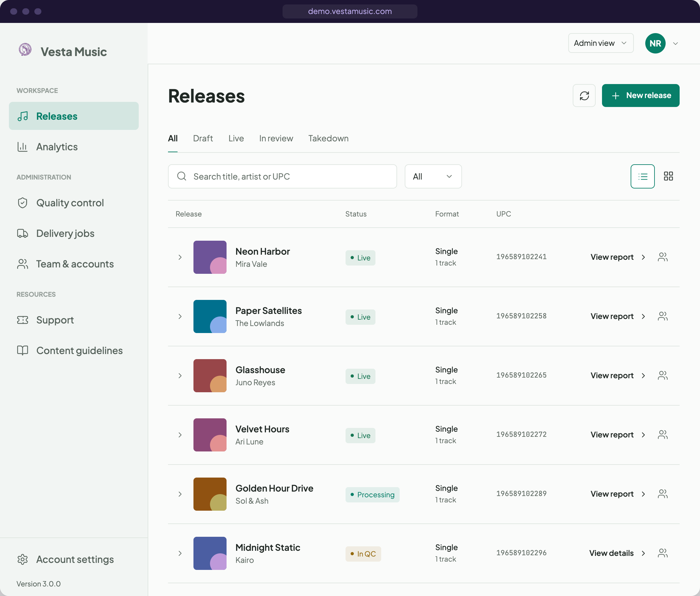Open Team & accounts page
700x596 pixels.
tap(73, 264)
